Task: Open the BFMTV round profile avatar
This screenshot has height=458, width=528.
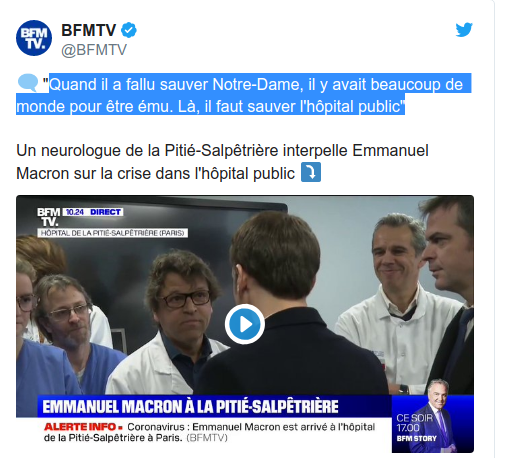Action: 34,38
